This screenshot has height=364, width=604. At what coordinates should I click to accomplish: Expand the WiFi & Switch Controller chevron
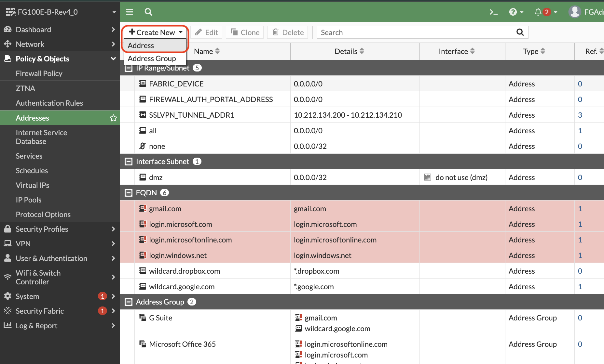[x=113, y=277]
